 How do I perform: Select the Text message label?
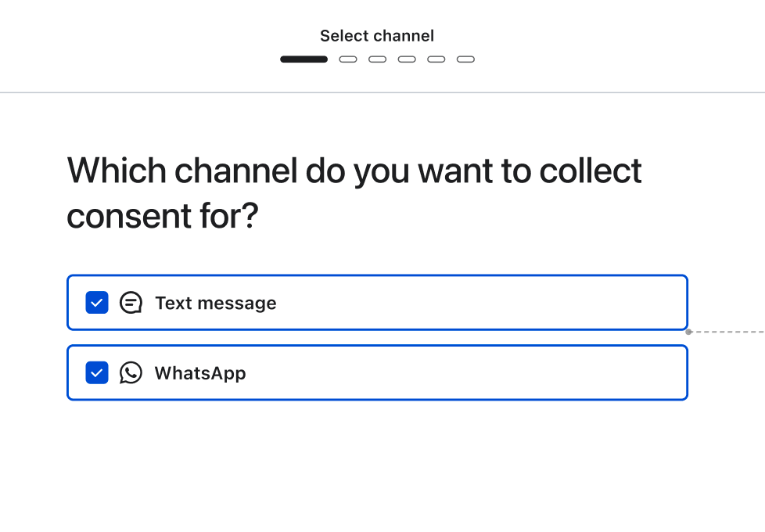click(x=216, y=304)
